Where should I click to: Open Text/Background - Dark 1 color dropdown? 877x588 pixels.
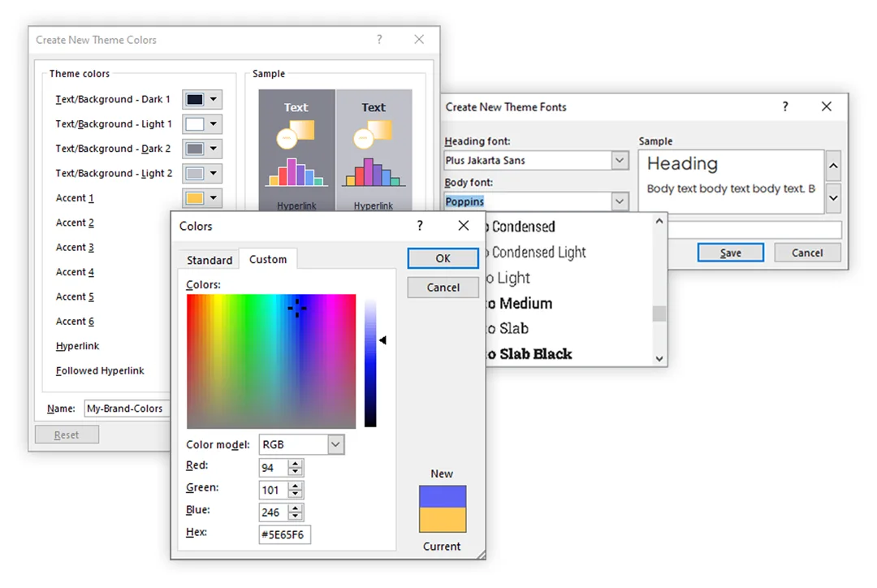tap(213, 100)
